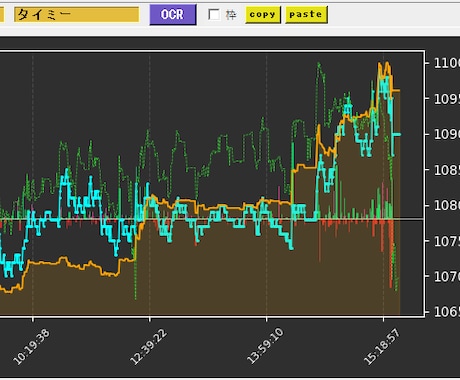This screenshot has width=460, height=380.
Task: Toggle the 枠 checkbox
Action: pos(214,15)
